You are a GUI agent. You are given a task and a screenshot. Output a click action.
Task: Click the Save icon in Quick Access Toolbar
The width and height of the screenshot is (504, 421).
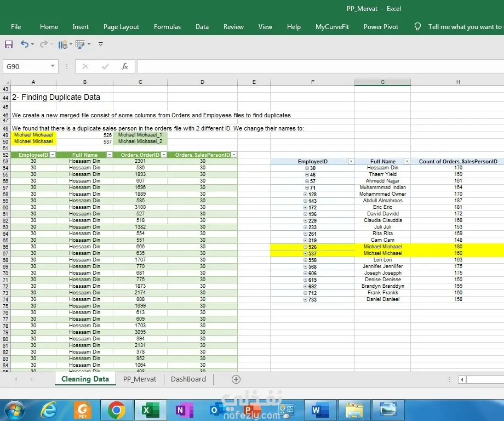(x=9, y=44)
